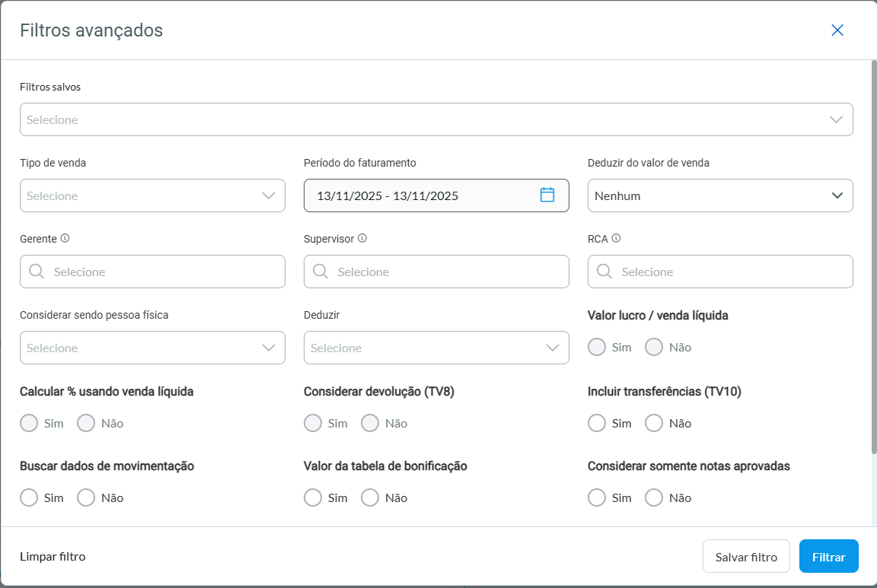Image resolution: width=877 pixels, height=588 pixels.
Task: Open the Filtros salvos dropdown
Action: 436,119
